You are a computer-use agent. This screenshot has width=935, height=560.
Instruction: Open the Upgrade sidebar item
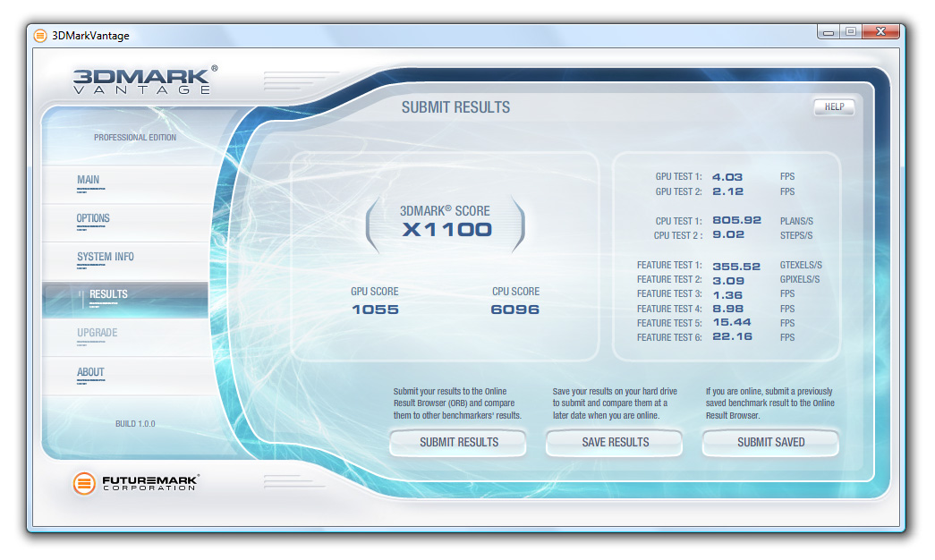click(97, 334)
